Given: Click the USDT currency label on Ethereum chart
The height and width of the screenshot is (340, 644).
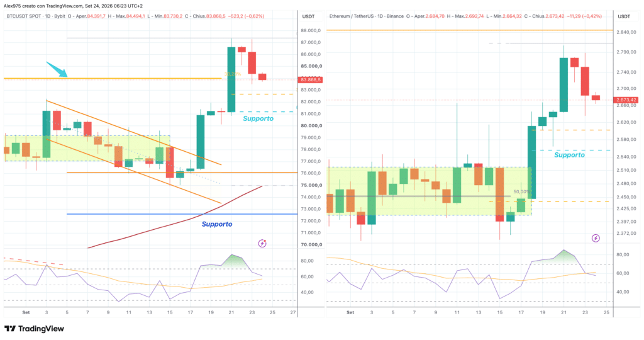Looking at the screenshot, I should 624,16.
